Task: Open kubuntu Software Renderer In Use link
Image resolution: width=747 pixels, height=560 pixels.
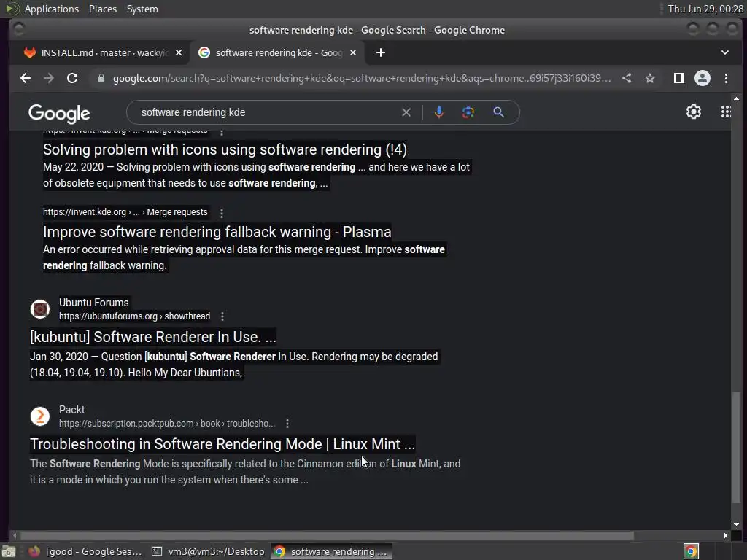Action: (153, 337)
